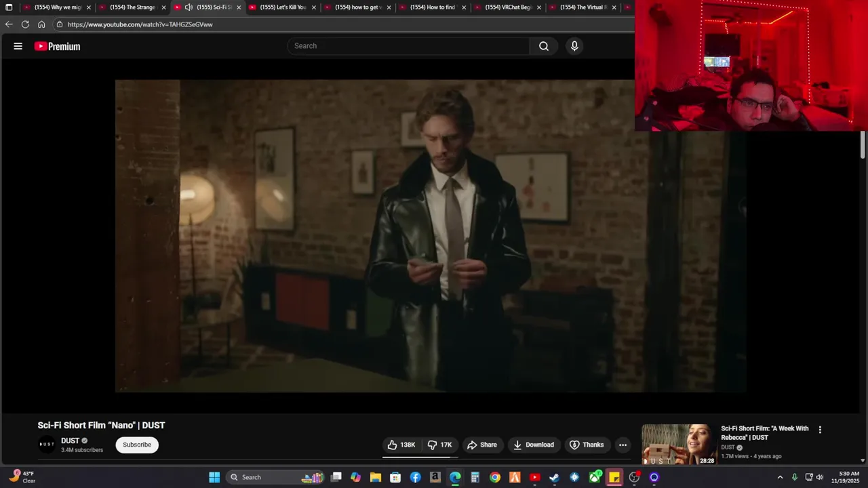The height and width of the screenshot is (488, 868).
Task: Switch to 'how to get' tab
Action: coord(358,7)
